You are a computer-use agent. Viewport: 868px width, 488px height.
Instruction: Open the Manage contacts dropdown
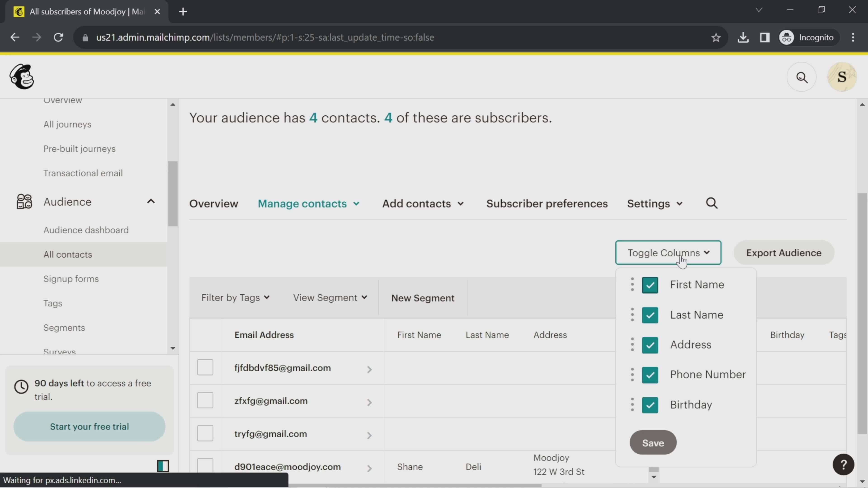308,203
